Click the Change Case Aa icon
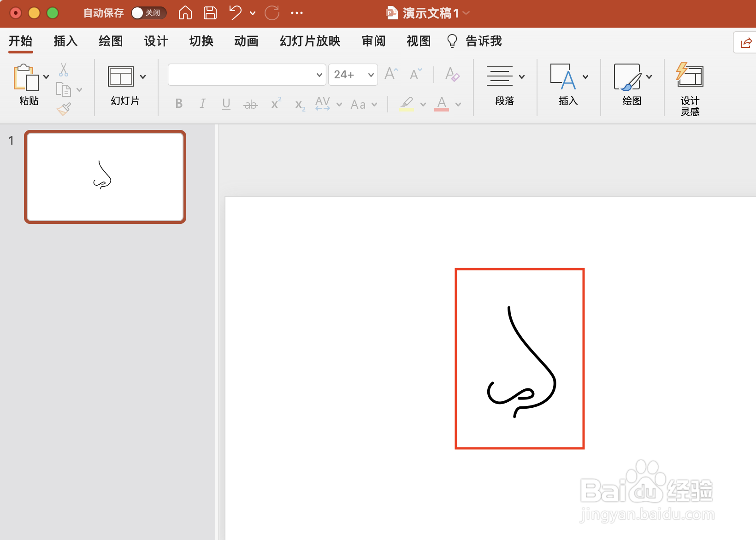The image size is (756, 540). click(358, 104)
